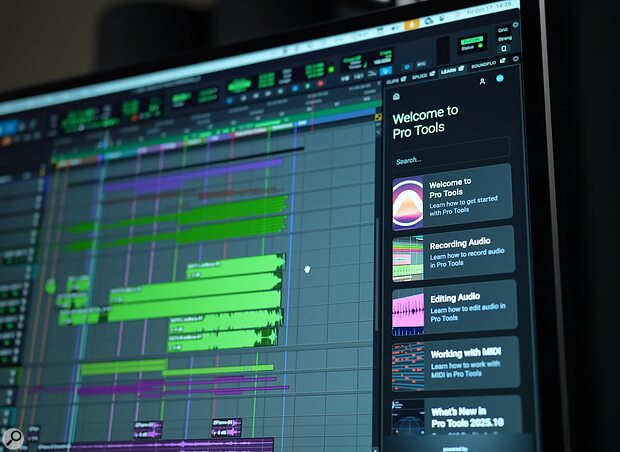Click the pop-out icon beside LEARN

click(x=461, y=69)
